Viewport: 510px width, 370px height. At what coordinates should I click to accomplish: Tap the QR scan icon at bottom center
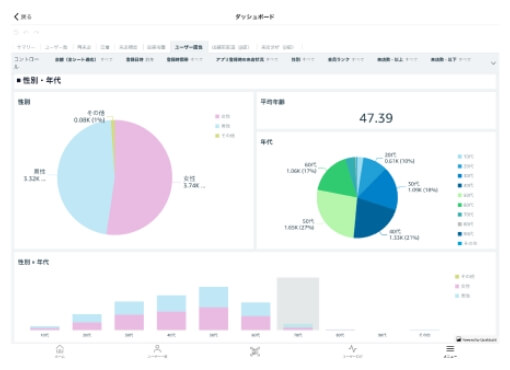(x=255, y=352)
